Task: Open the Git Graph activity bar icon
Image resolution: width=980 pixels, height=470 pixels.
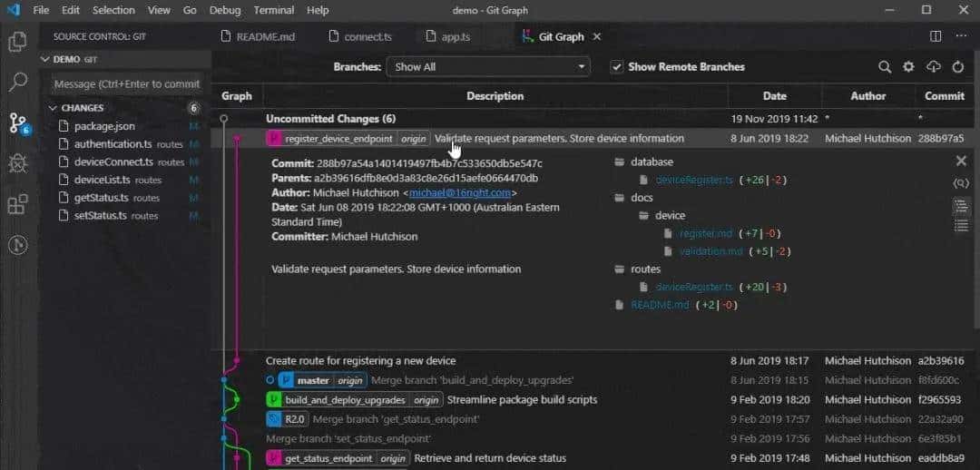Action: (17, 245)
